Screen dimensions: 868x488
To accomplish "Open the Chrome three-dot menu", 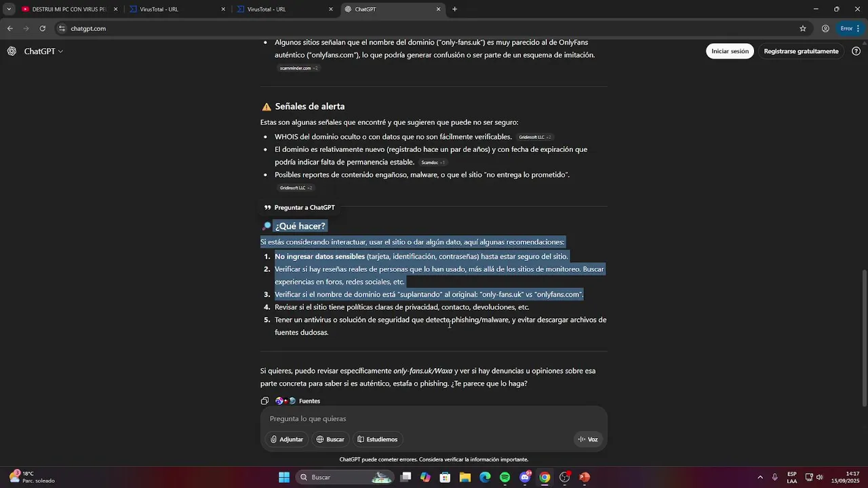I will [859, 28].
